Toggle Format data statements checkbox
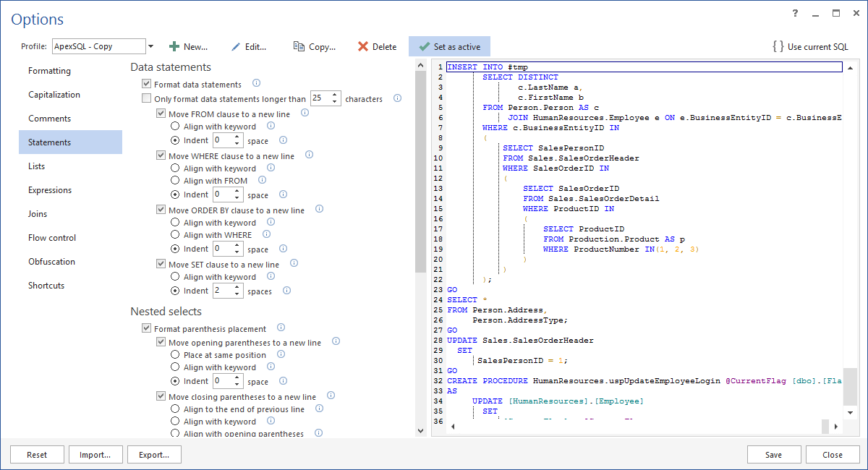Screen dimensions: 868x470 [147, 85]
